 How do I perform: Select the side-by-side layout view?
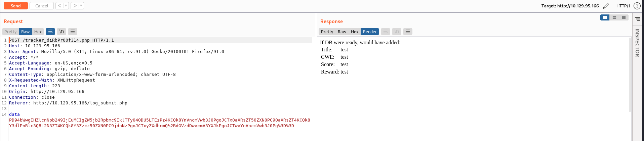[x=605, y=17]
